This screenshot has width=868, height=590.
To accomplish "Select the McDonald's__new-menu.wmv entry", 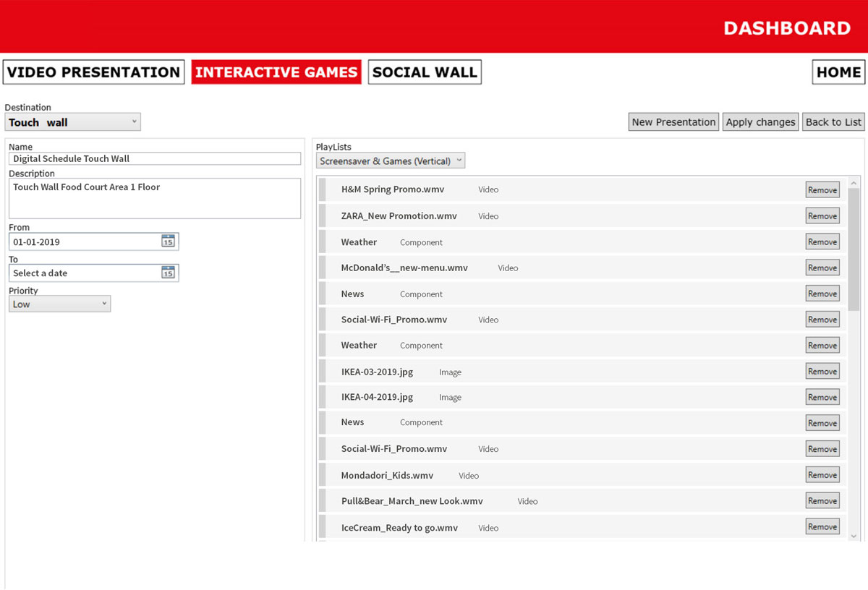I will pos(582,268).
